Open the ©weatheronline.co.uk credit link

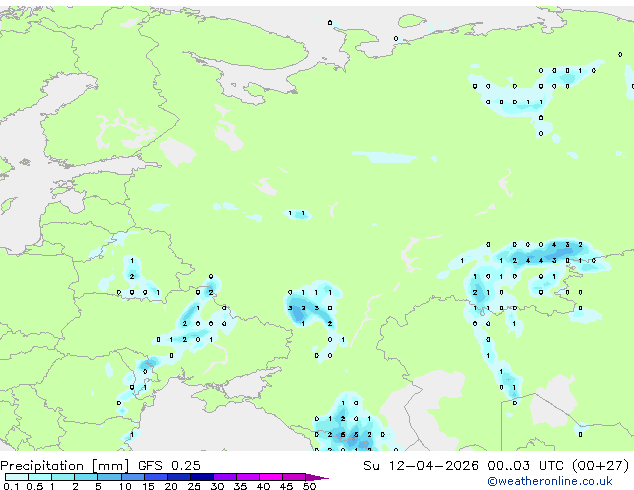click(550, 481)
